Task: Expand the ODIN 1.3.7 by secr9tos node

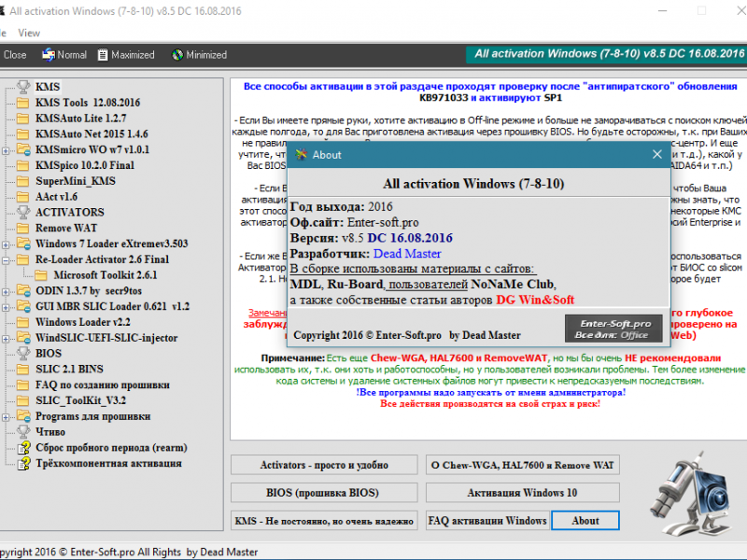Action: [6, 291]
